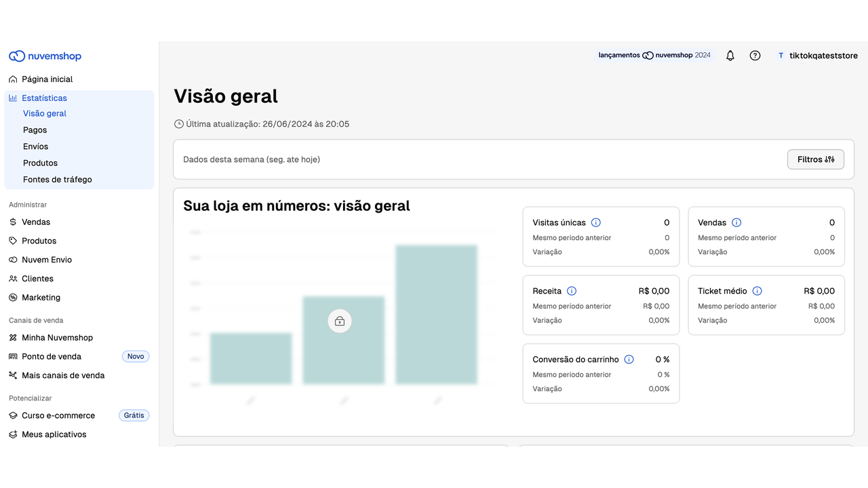Open the Filtros filter button
Screen dimensions: 868x488
(815, 159)
